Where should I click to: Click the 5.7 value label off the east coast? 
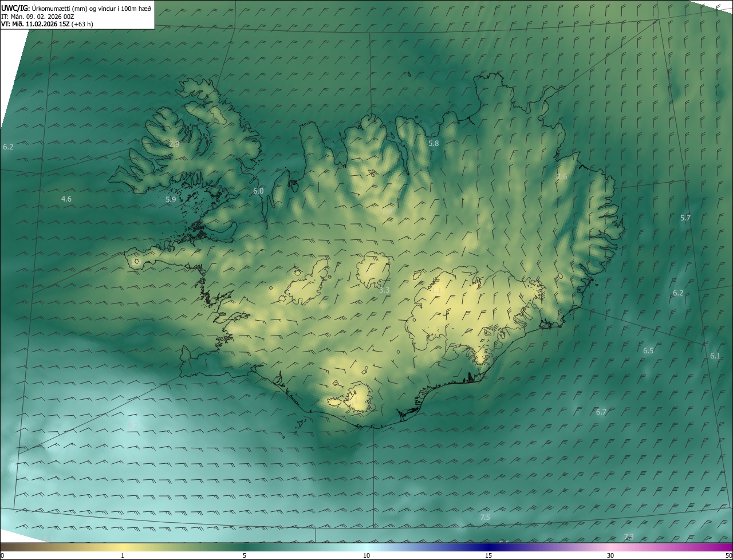click(x=685, y=218)
